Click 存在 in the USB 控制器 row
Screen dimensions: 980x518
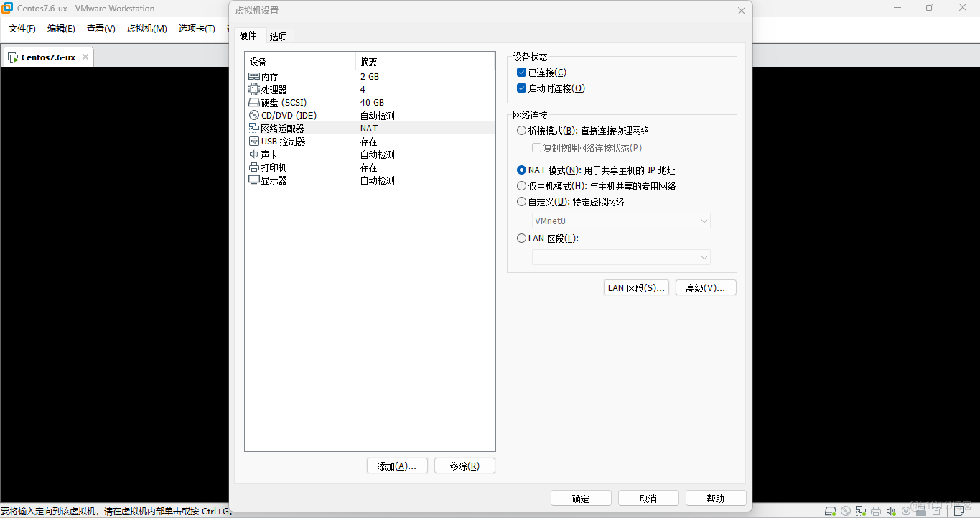[x=368, y=142]
